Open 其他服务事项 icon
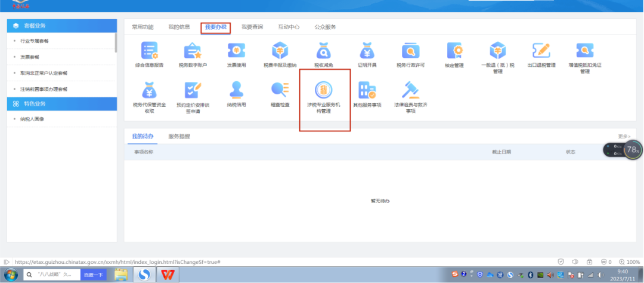The height and width of the screenshot is (283, 644). click(x=367, y=90)
